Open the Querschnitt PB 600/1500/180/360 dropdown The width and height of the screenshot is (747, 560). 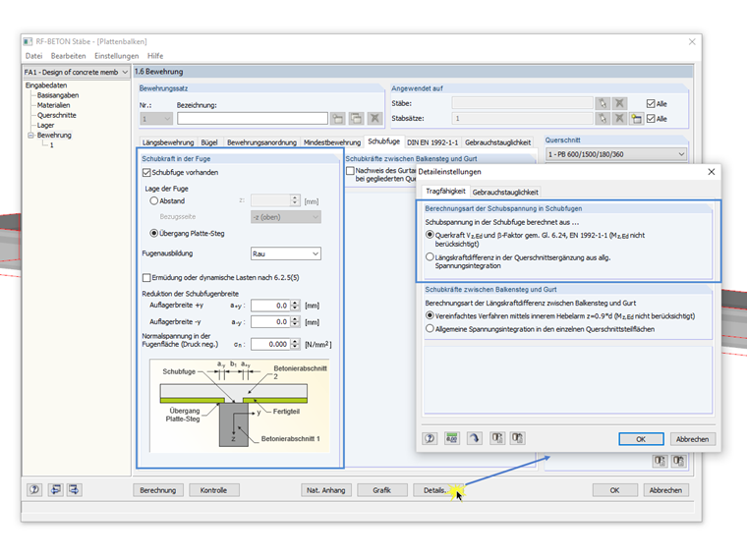pyautogui.click(x=616, y=154)
